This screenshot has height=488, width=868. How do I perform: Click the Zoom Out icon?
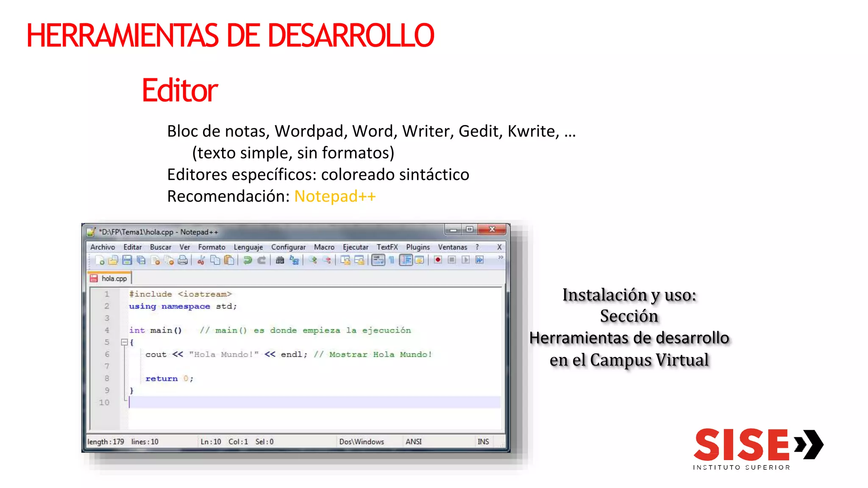(x=327, y=260)
